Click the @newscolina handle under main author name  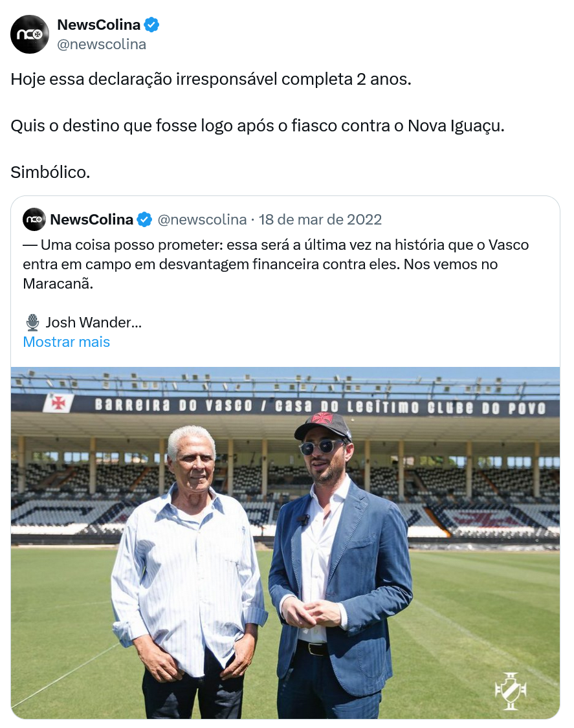102,44
